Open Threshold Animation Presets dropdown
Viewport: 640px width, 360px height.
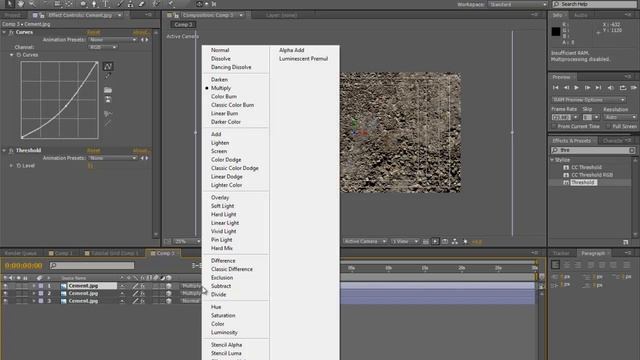(113, 158)
